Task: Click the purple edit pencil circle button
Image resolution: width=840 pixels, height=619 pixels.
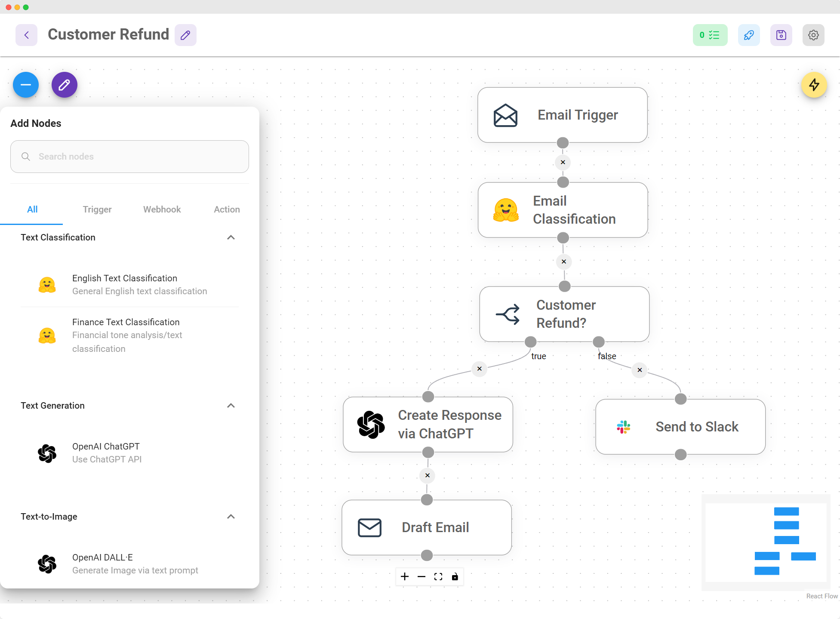Action: (x=65, y=85)
